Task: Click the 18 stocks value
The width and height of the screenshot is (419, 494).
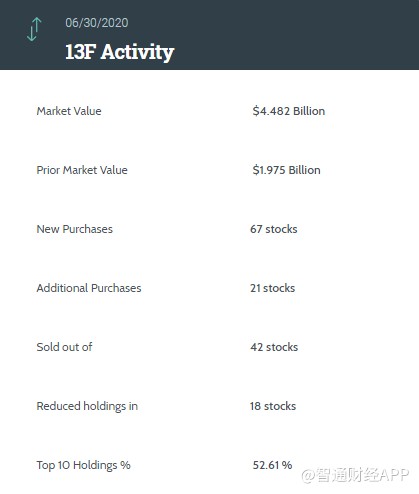Action: [x=273, y=406]
